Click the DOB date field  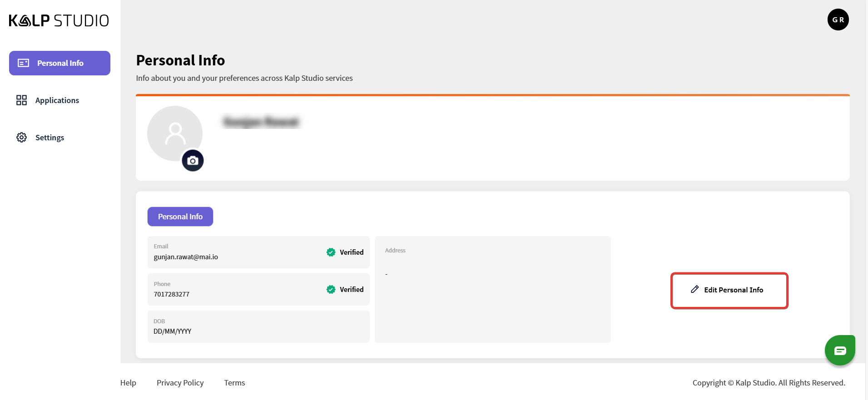pyautogui.click(x=258, y=327)
